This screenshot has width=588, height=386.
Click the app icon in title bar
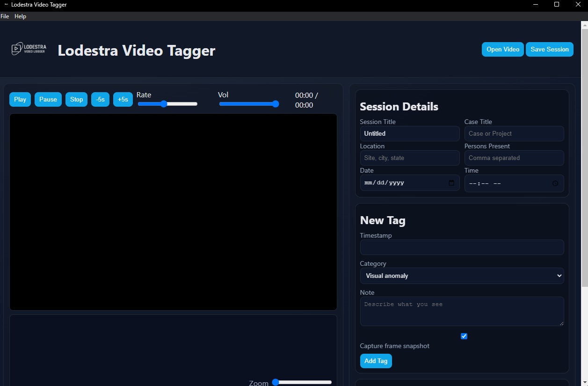7,5
